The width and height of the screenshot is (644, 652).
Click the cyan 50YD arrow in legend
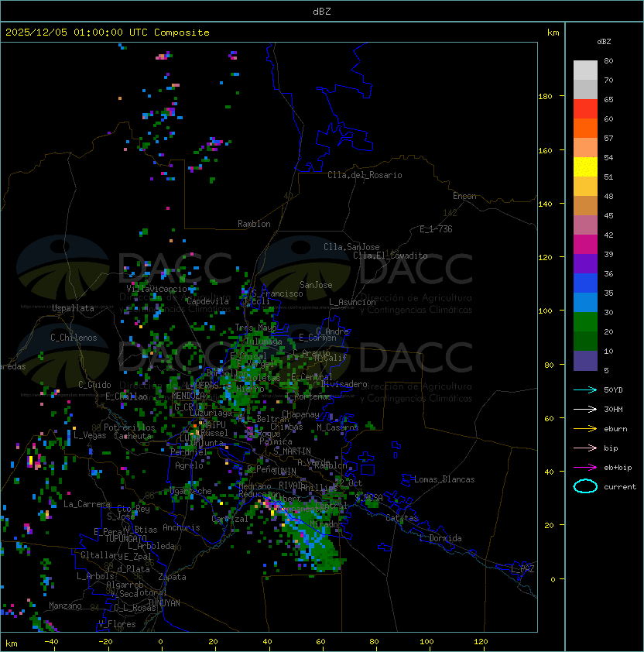click(585, 390)
